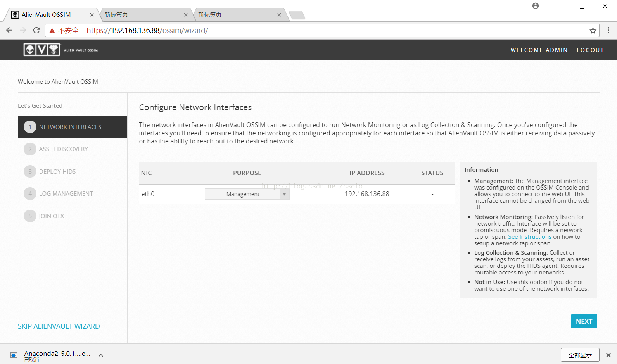The width and height of the screenshot is (617, 364).
Task: Click the STATUS column header
Action: 432,173
